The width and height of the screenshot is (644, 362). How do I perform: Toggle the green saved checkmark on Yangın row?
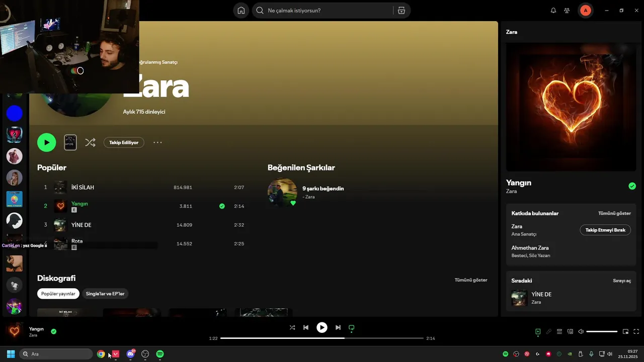tap(222, 206)
